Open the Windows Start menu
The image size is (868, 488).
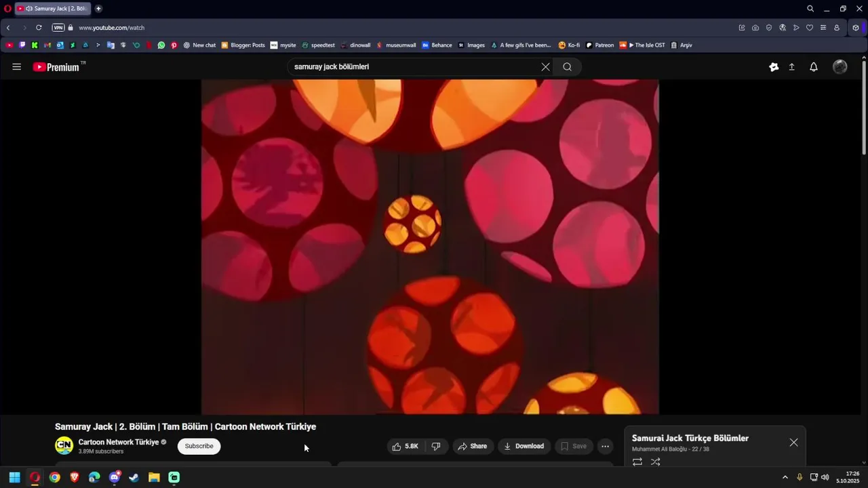[14, 477]
